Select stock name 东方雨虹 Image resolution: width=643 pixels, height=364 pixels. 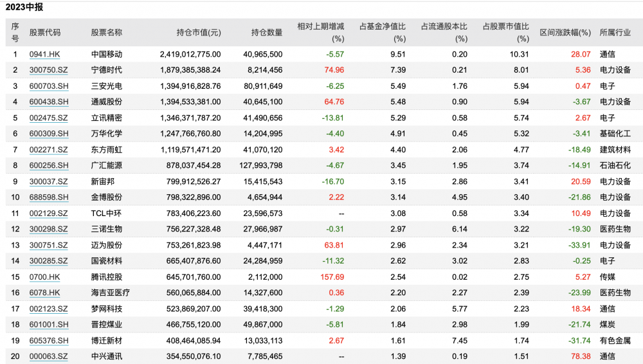coord(107,150)
